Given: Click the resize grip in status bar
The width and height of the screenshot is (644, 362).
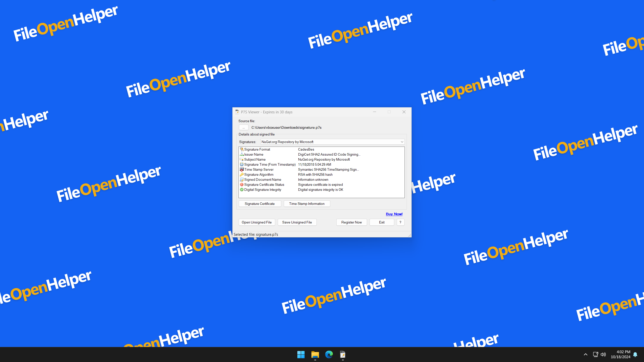Looking at the screenshot, I should tap(409, 235).
